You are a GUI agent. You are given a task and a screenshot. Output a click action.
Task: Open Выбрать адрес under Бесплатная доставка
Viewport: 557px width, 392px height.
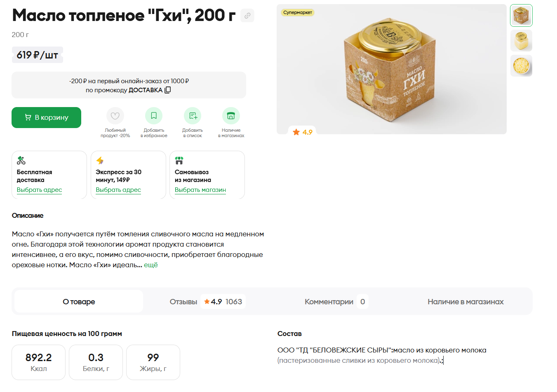click(39, 190)
